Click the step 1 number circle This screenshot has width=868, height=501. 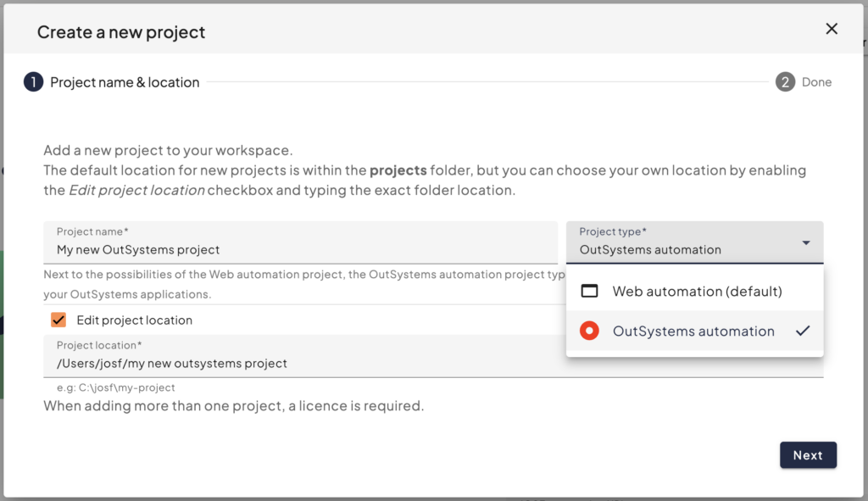click(x=33, y=82)
